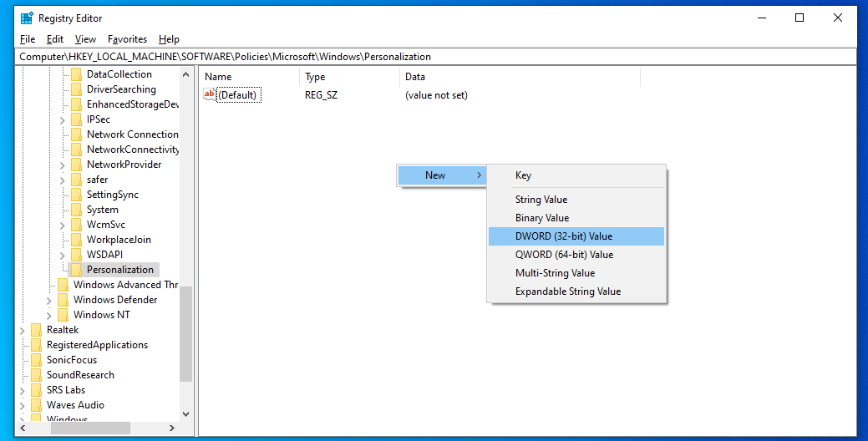The width and height of the screenshot is (868, 441).
Task: Click the registry path address bar
Action: pos(434,57)
